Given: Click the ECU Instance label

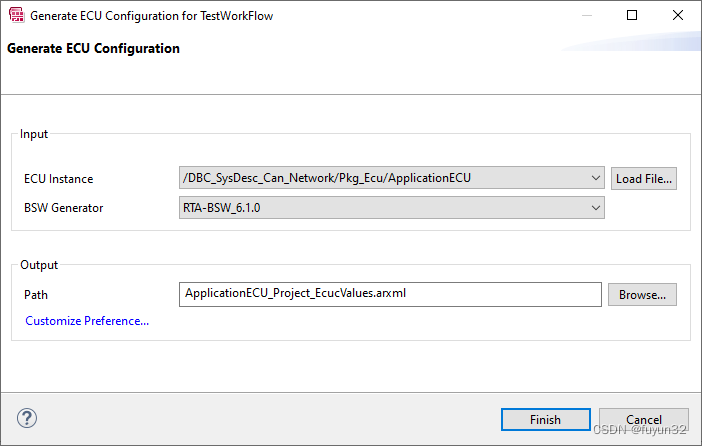Looking at the screenshot, I should 59,179.
